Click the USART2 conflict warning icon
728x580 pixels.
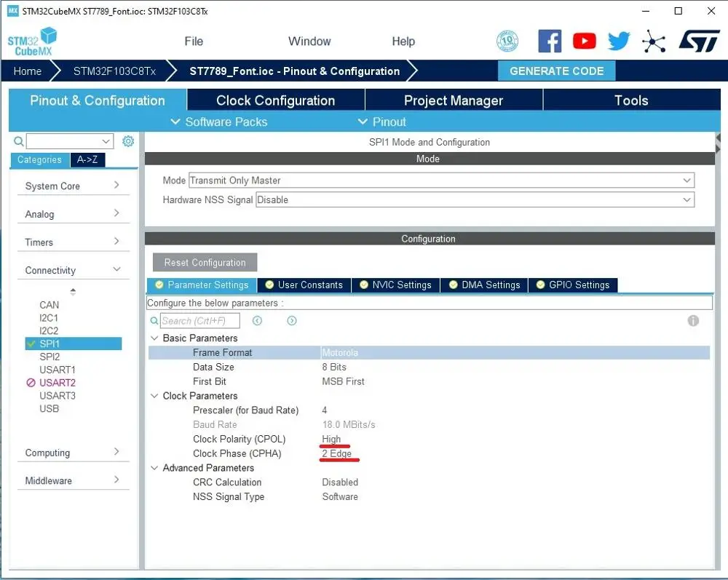click(31, 383)
